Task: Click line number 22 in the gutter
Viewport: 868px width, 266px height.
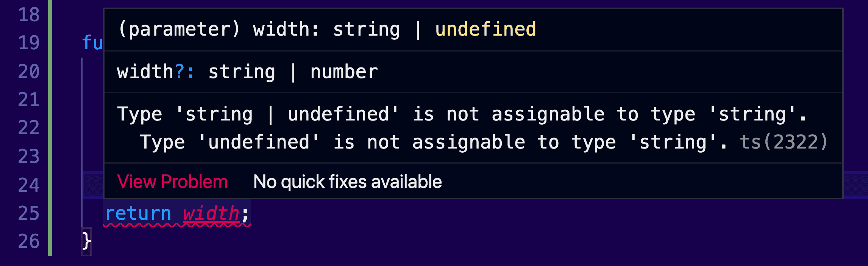Action: click(29, 128)
